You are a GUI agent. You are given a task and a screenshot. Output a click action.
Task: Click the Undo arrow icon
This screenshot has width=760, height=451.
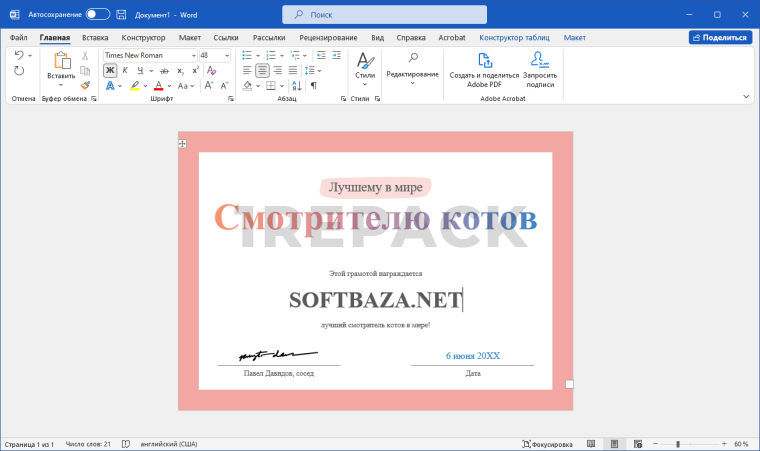[19, 56]
